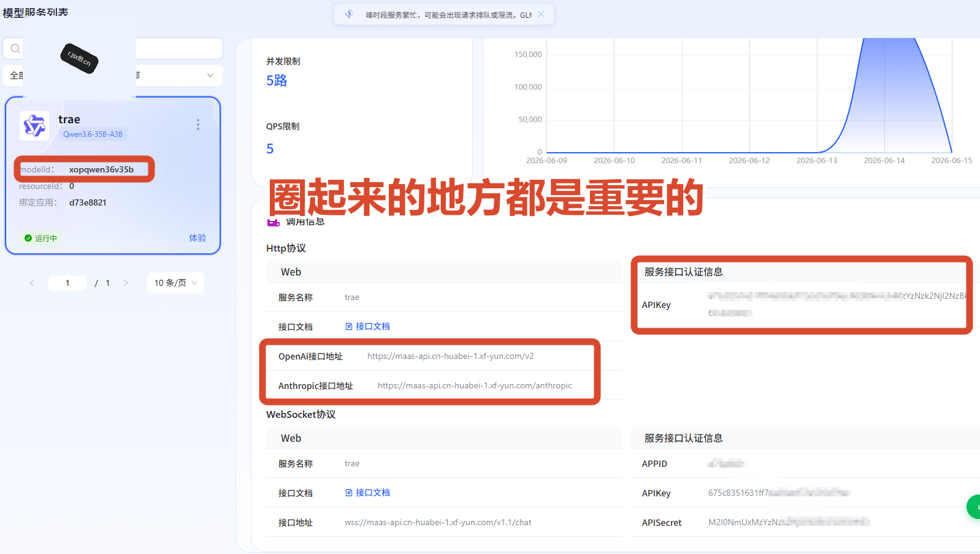Click the APISecret value

click(789, 522)
